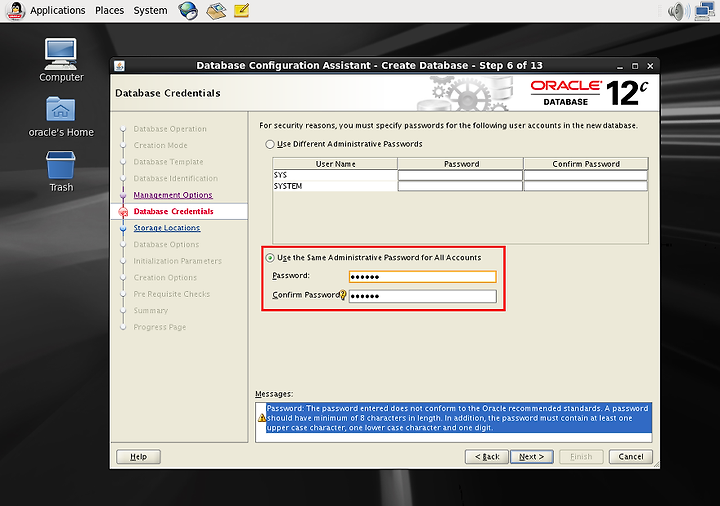
Task: Click the Password column header
Action: 461,163
